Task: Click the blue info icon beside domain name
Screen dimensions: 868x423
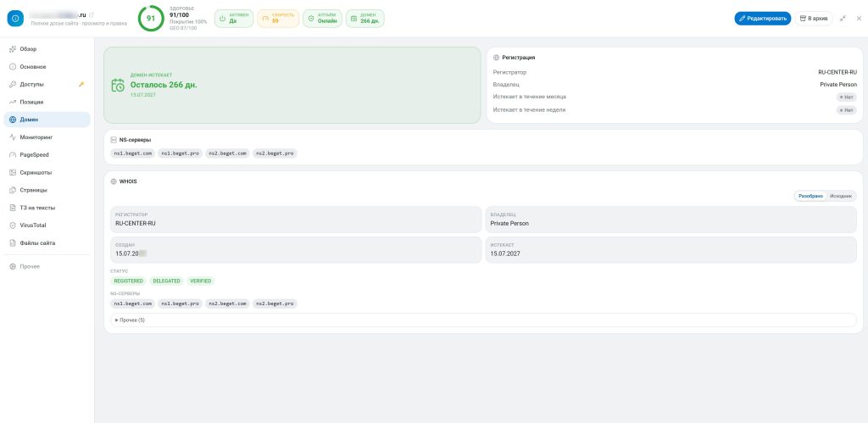Action: tap(15, 19)
